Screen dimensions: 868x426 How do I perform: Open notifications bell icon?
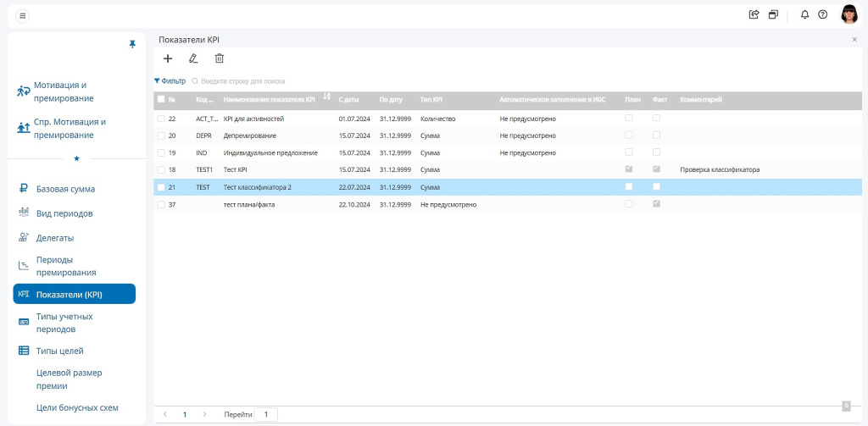[804, 14]
